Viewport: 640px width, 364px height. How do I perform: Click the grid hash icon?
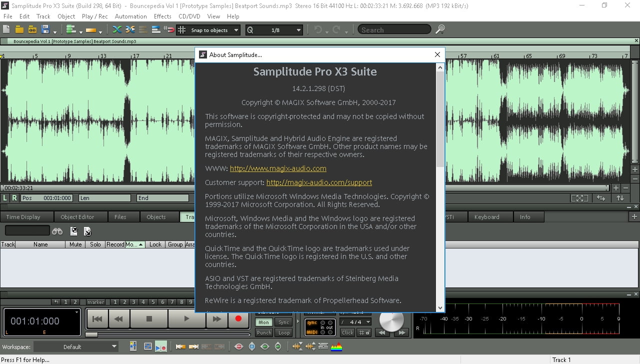182,30
